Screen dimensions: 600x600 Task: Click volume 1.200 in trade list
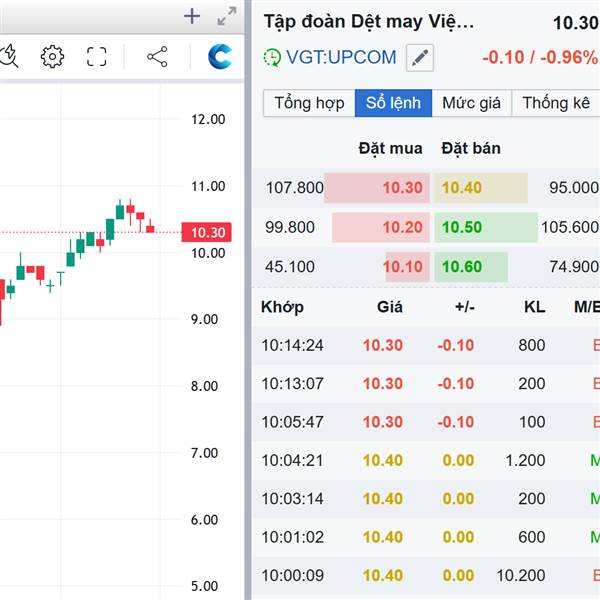click(525, 460)
